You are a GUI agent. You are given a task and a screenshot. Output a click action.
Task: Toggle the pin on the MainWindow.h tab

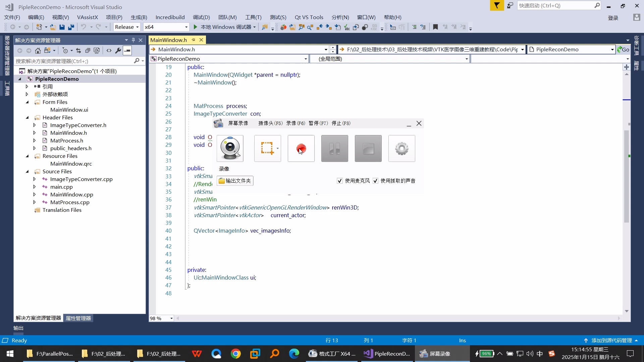194,40
